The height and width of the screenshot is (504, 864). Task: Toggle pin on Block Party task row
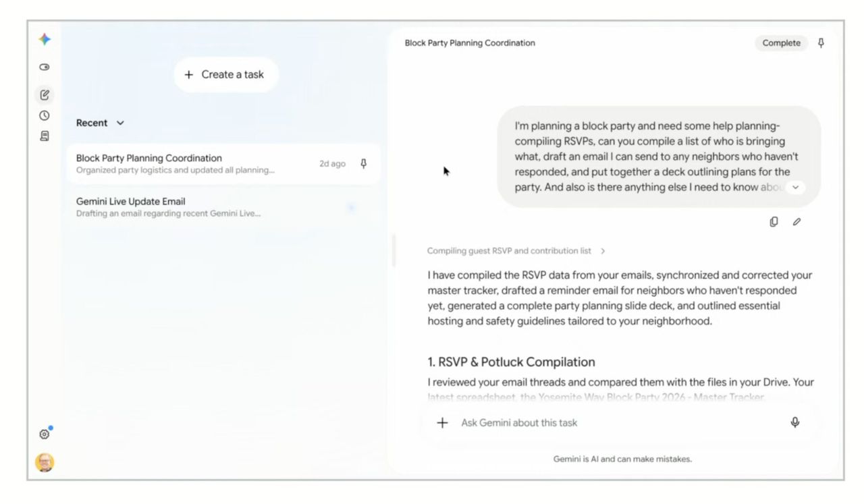[364, 164]
